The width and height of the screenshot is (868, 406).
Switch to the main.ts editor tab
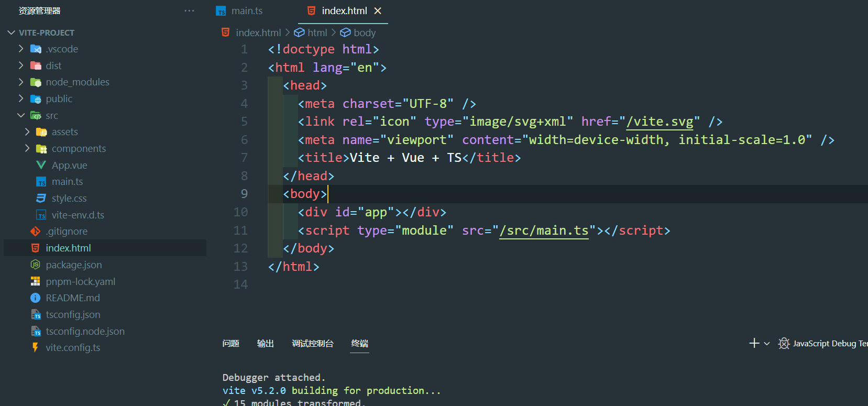[x=247, y=11]
